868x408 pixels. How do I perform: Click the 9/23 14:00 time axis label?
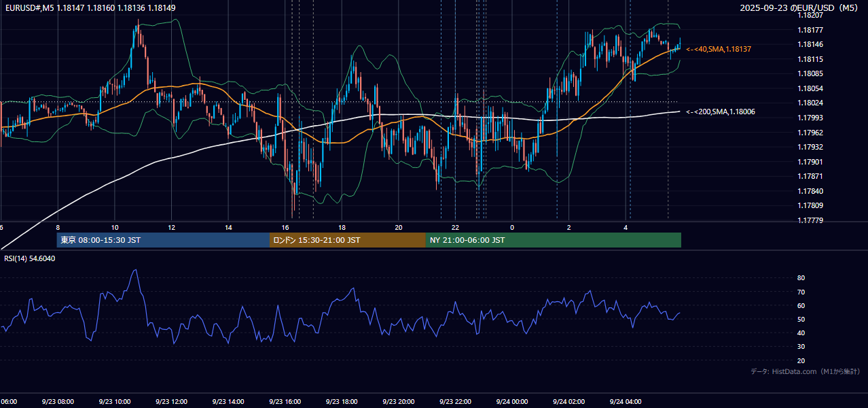coord(228,402)
